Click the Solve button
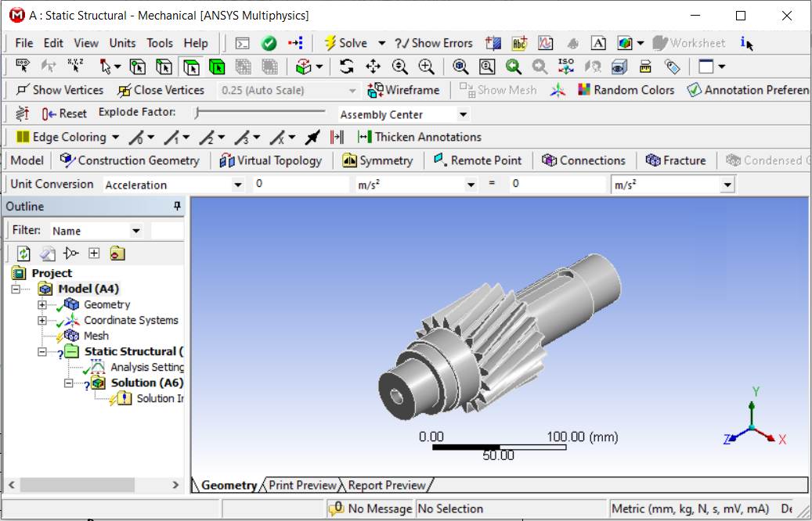The height and width of the screenshot is (521, 812). (x=345, y=44)
